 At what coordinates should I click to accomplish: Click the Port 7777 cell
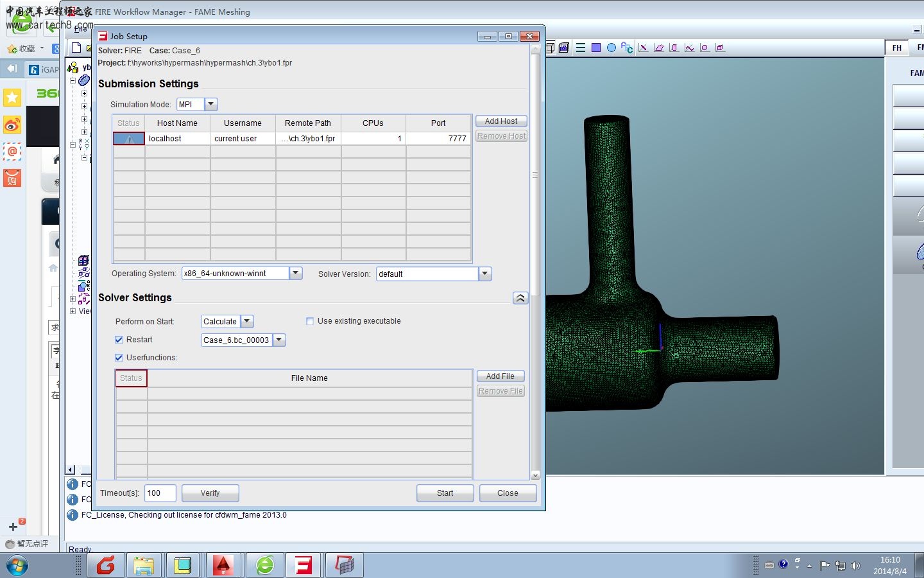[438, 139]
